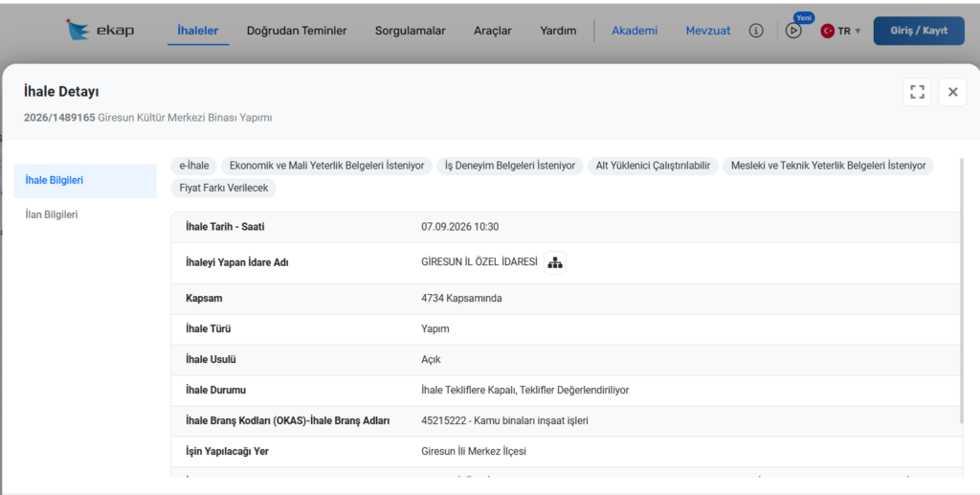Click the Kapsam row label
Image resolution: width=980 pixels, height=495 pixels.
pyautogui.click(x=204, y=298)
